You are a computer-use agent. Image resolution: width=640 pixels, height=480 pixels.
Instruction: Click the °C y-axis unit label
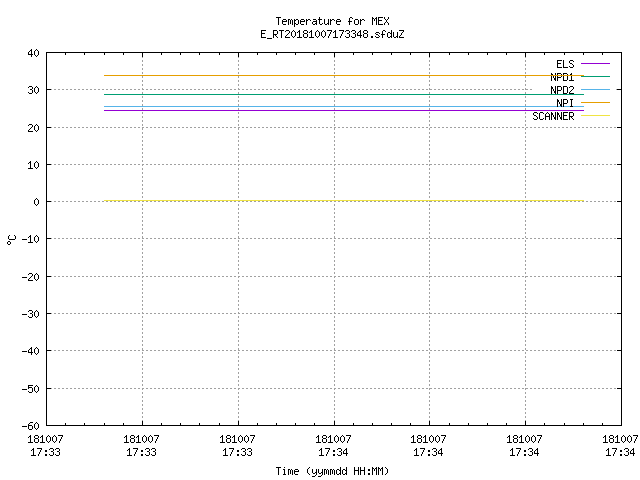[11, 240]
